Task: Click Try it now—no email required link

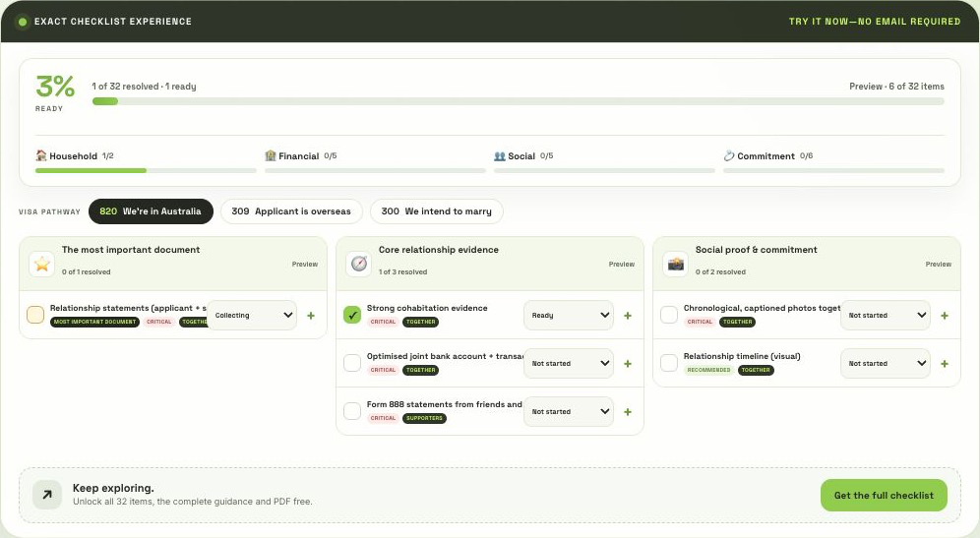Action: [875, 22]
